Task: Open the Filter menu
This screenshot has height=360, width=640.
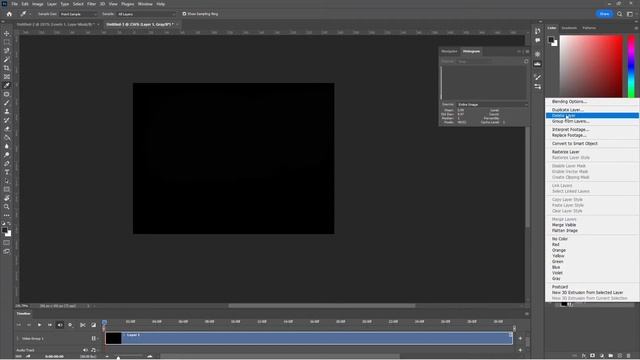Action: click(91, 4)
